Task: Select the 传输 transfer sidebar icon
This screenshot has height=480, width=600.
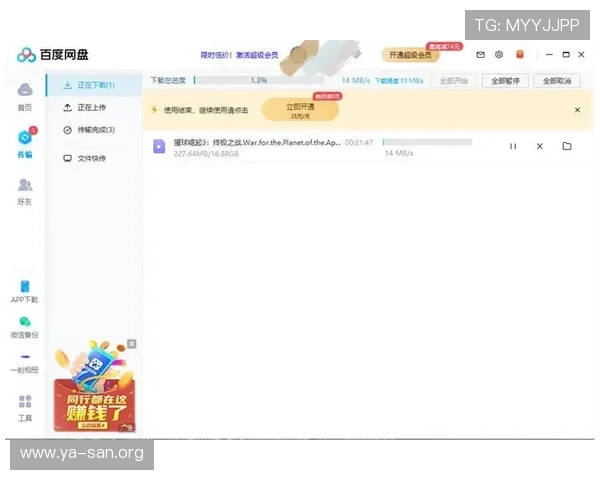Action: 25,137
